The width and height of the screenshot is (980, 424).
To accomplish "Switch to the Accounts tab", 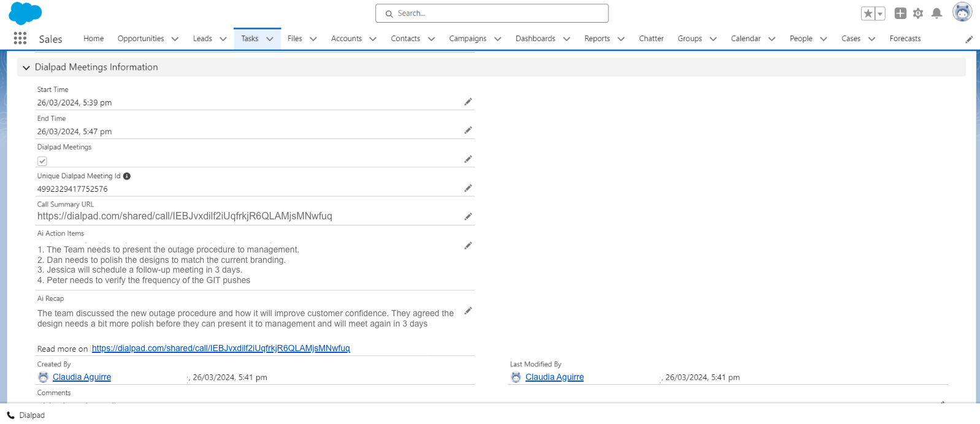I will (x=346, y=39).
